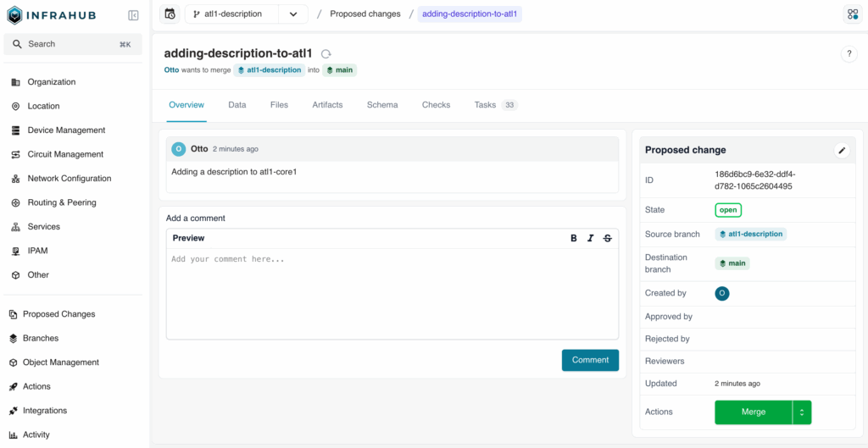The height and width of the screenshot is (448, 868).
Task: Click the Services hierarchy icon
Action: point(15,227)
